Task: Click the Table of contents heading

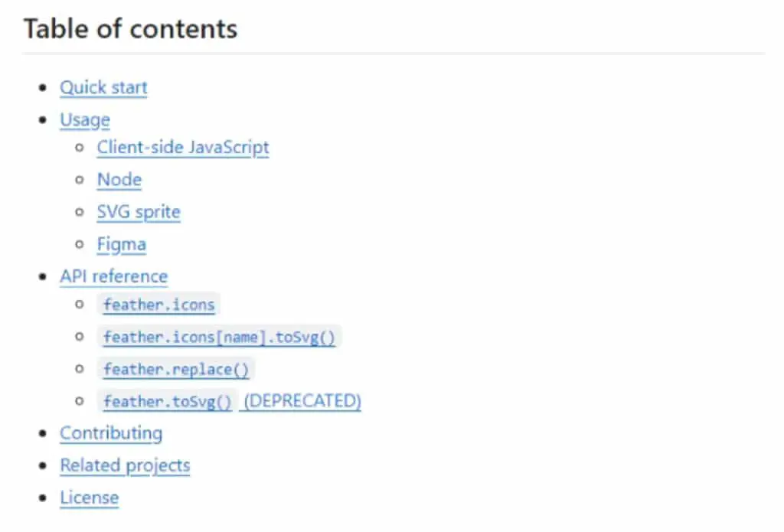Action: coord(130,28)
